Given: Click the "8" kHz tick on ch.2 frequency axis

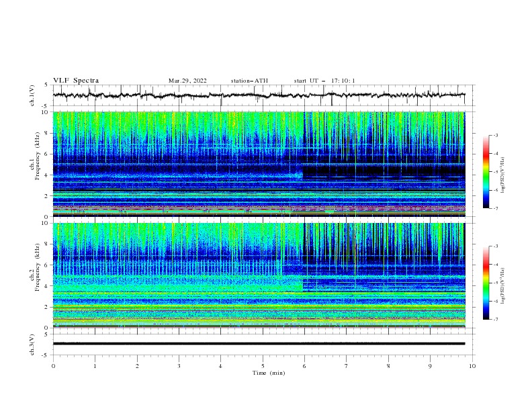Looking at the screenshot, I should point(46,244).
